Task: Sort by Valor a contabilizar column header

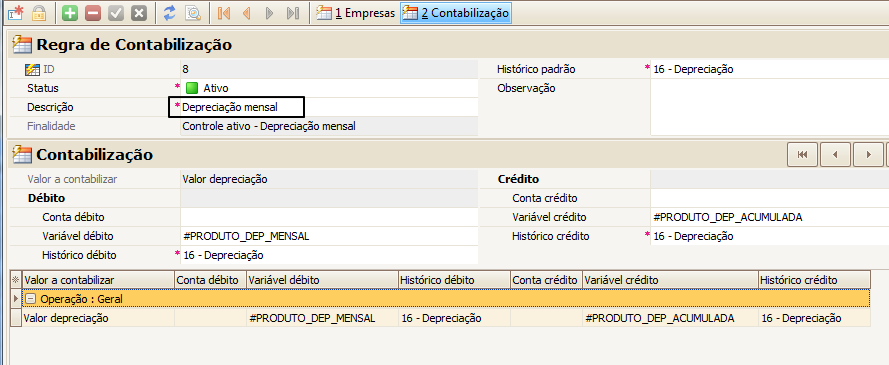Action: 98,280
